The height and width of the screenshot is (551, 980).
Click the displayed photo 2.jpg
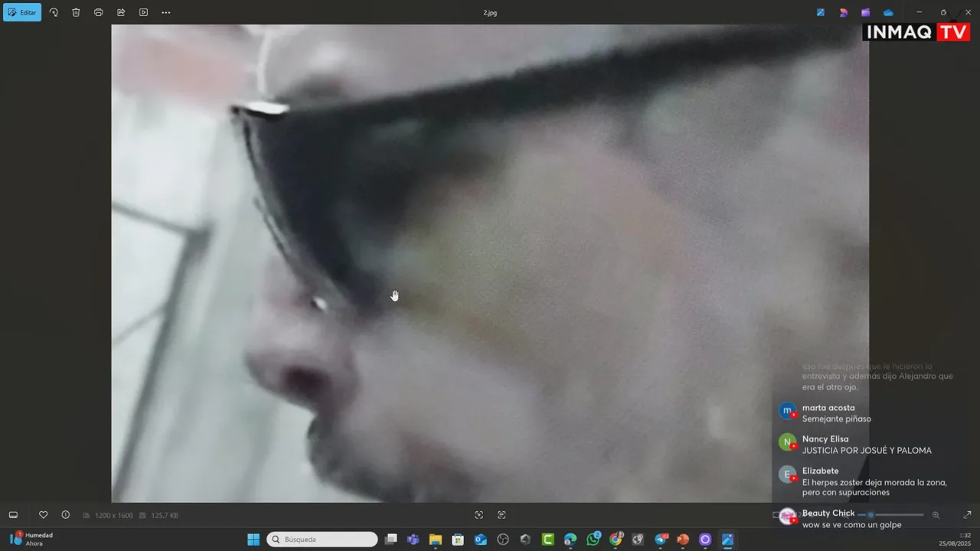pyautogui.click(x=490, y=263)
